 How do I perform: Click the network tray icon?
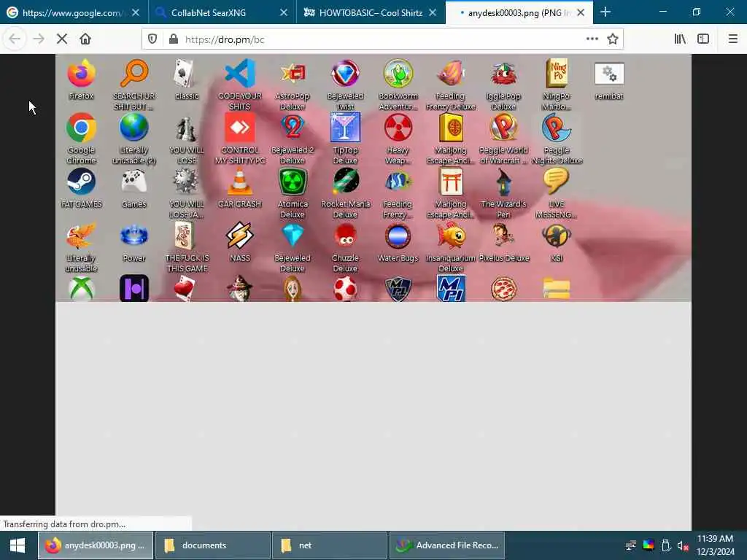click(x=631, y=545)
